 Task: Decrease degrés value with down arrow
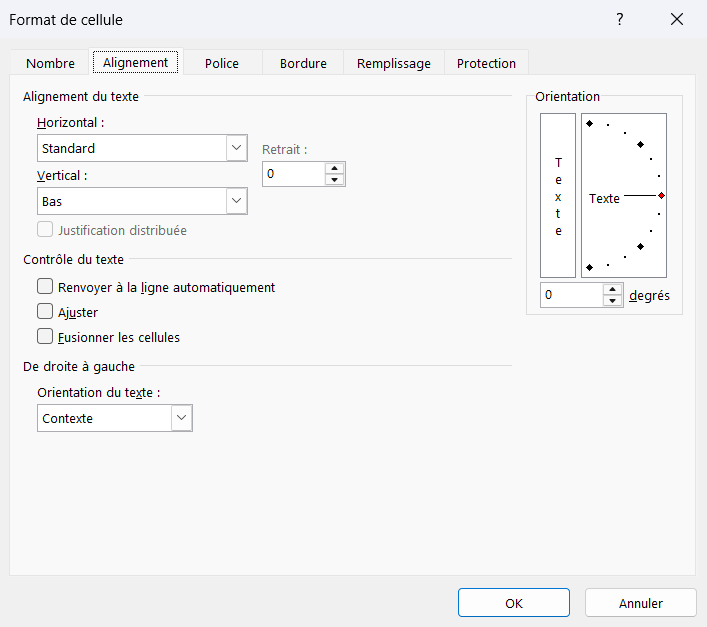click(x=612, y=301)
